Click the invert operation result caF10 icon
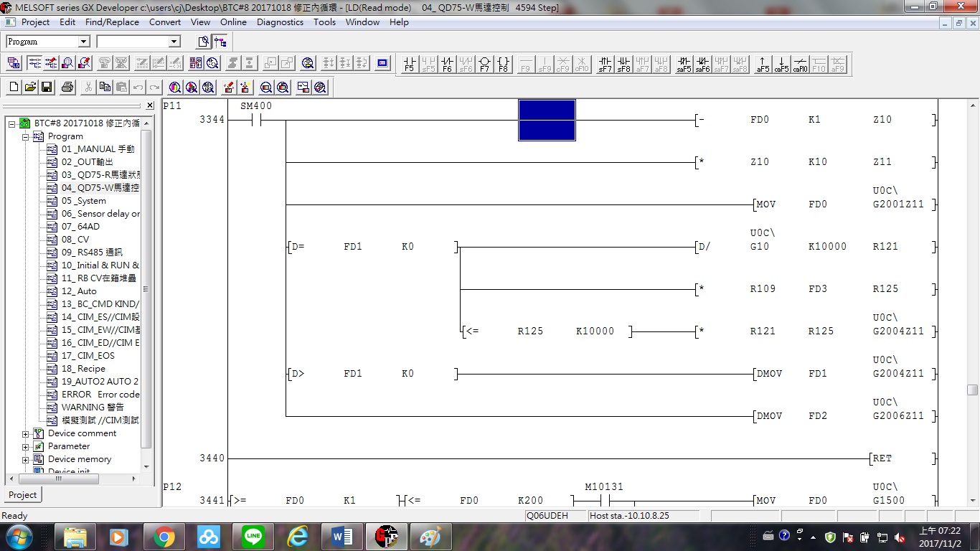Viewport: 980px width, 551px height. coord(800,64)
